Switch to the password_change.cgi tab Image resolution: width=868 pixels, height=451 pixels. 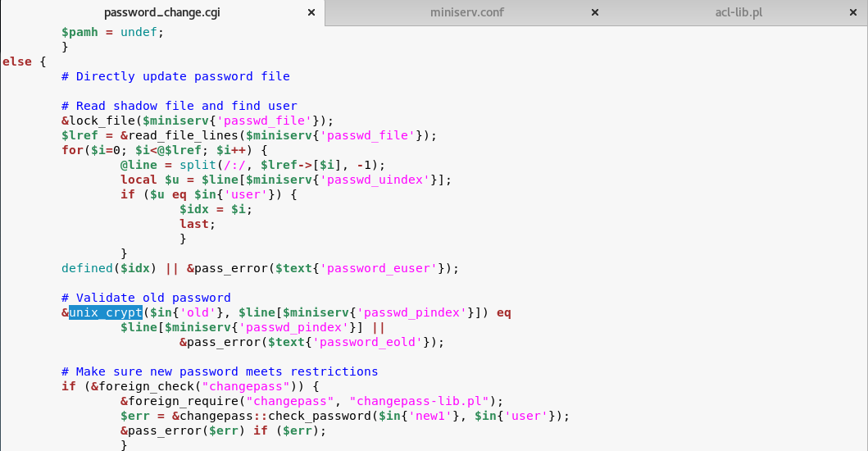161,12
